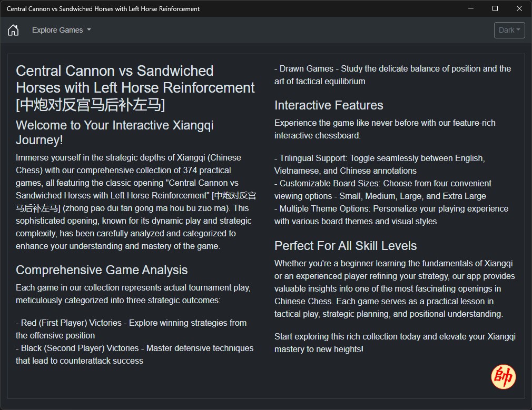Viewport: 532px width, 410px height.
Task: Expand the Explore Games dropdown menu
Action: (61, 30)
